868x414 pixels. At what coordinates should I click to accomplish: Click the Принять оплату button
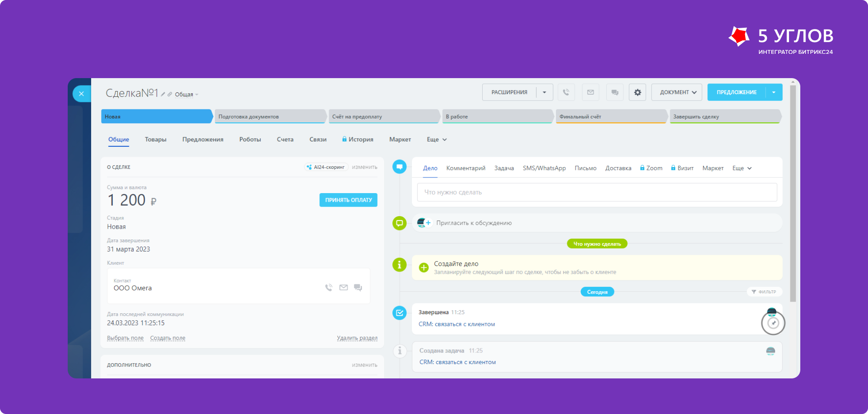point(349,200)
